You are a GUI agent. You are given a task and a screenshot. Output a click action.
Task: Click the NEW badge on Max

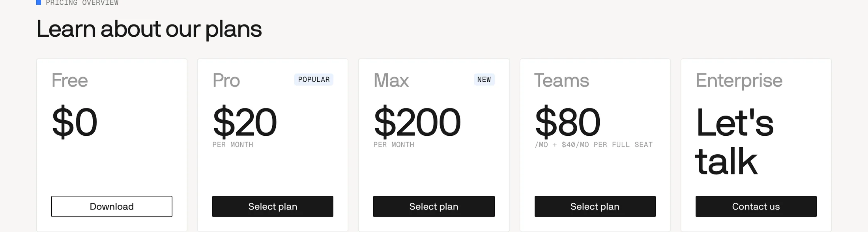[484, 80]
